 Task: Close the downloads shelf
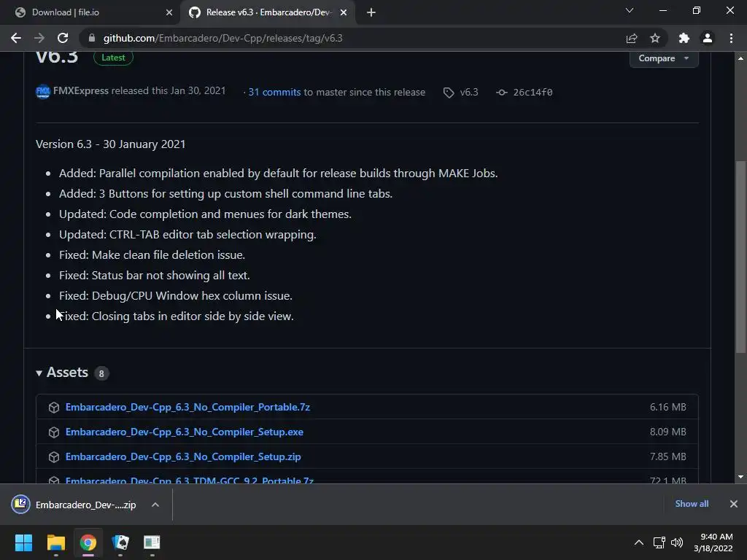[x=734, y=504]
